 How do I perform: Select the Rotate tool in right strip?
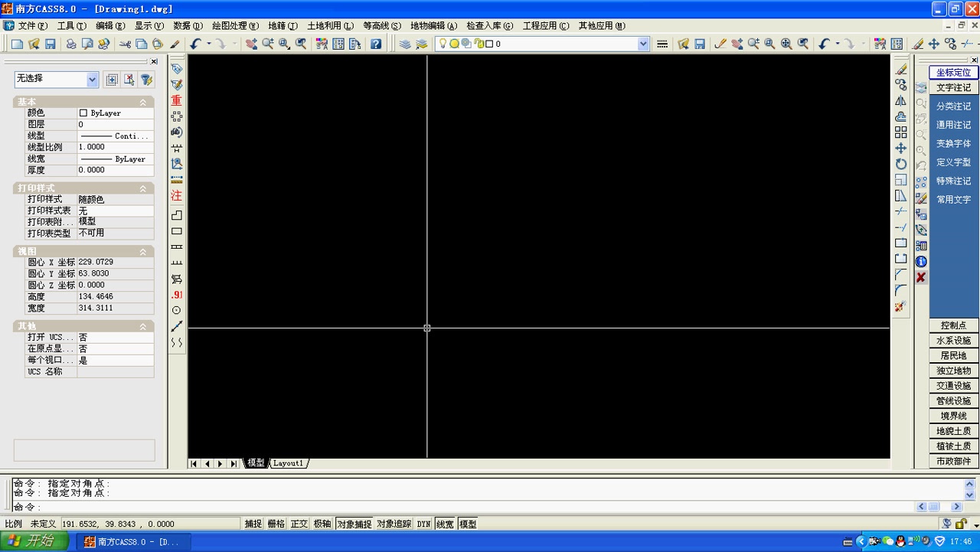901,164
